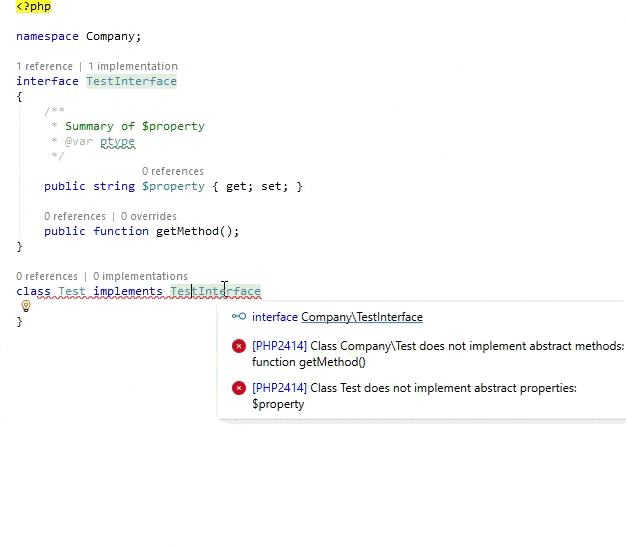Click 'Summary of $property' comment text
This screenshot has height=548, width=626.
pyautogui.click(x=135, y=127)
